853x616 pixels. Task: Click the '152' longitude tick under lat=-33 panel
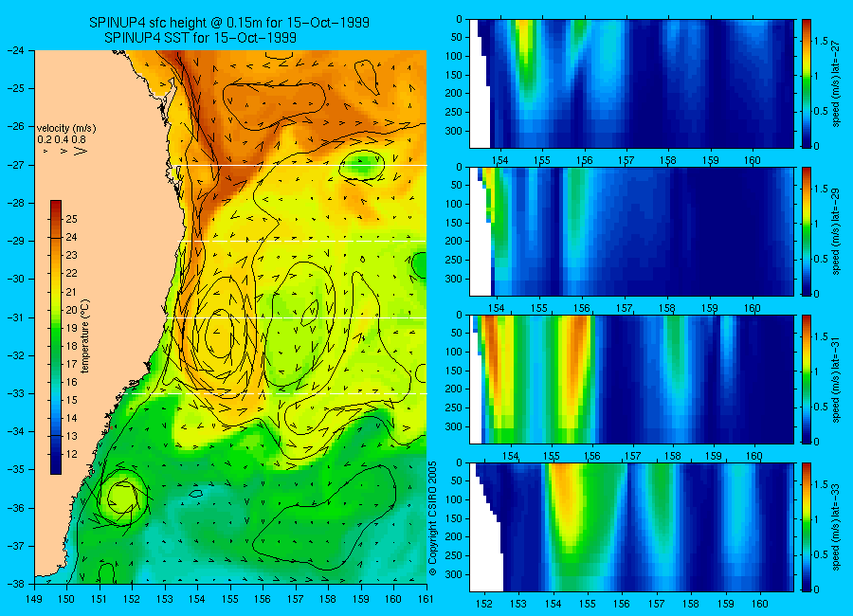(483, 604)
